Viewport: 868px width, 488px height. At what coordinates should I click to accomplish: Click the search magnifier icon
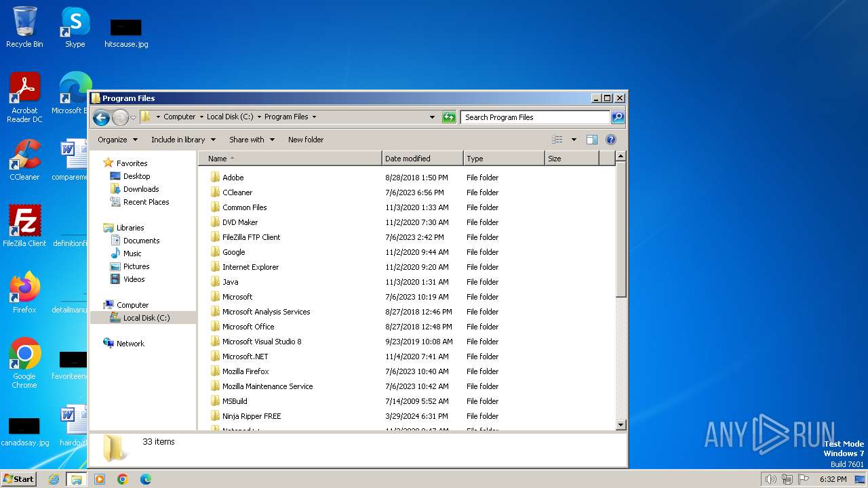click(x=617, y=117)
